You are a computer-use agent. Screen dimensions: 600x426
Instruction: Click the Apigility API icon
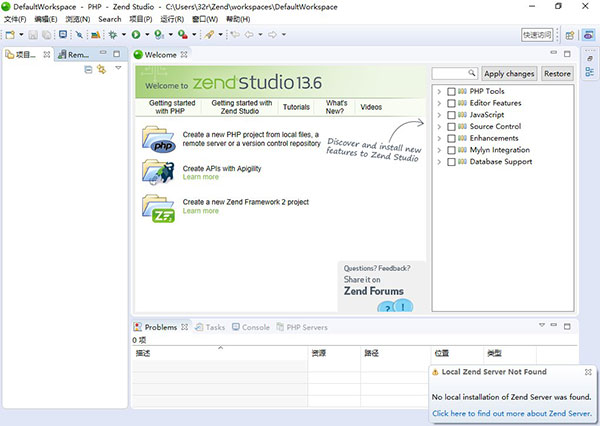pos(159,173)
